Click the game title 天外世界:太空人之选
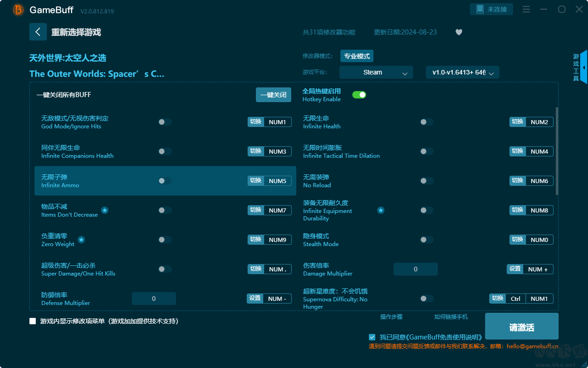Viewport: 588px width, 368px height. [68, 58]
